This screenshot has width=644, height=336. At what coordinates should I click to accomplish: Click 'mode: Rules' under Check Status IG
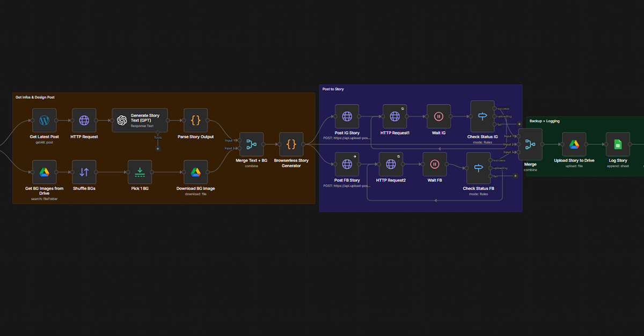pyautogui.click(x=482, y=143)
